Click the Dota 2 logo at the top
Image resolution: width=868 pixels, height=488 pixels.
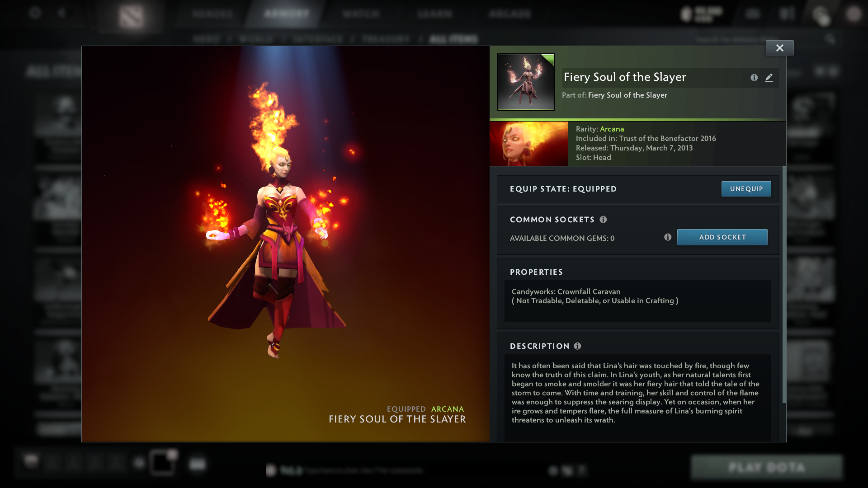(x=131, y=16)
